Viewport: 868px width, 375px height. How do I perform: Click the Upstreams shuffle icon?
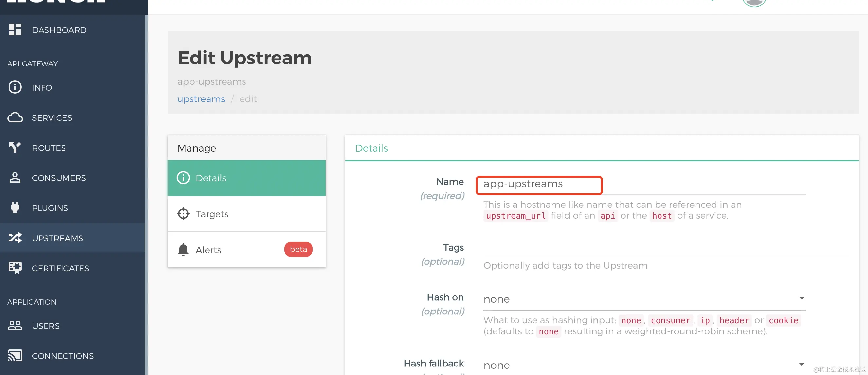tap(15, 238)
